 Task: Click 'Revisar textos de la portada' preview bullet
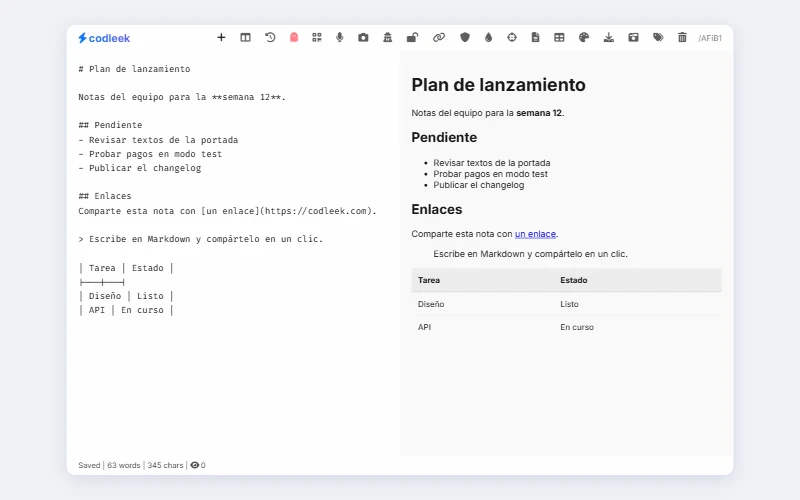[492, 163]
